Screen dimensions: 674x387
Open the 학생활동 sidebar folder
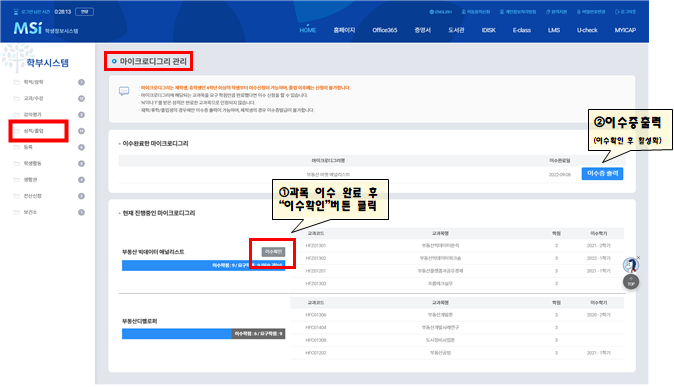[32, 163]
